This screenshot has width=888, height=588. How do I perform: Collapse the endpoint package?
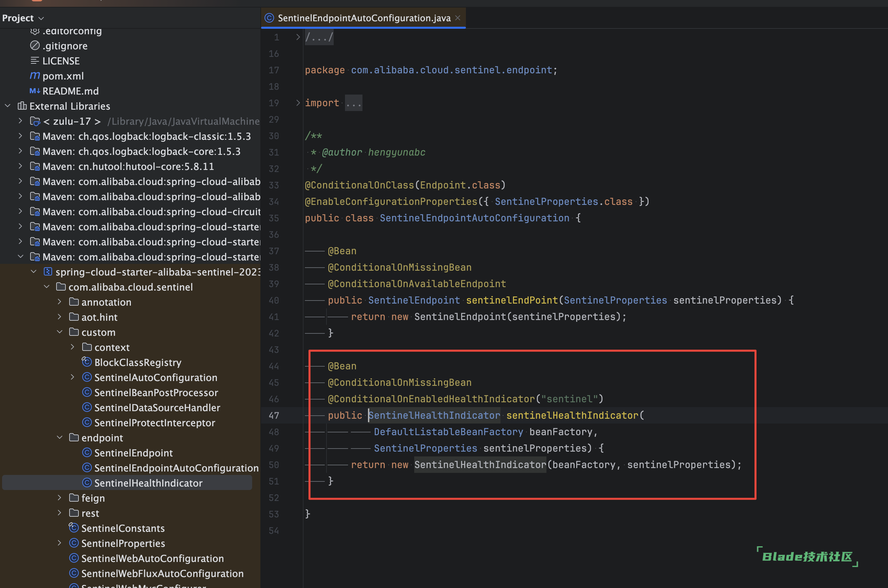point(60,438)
